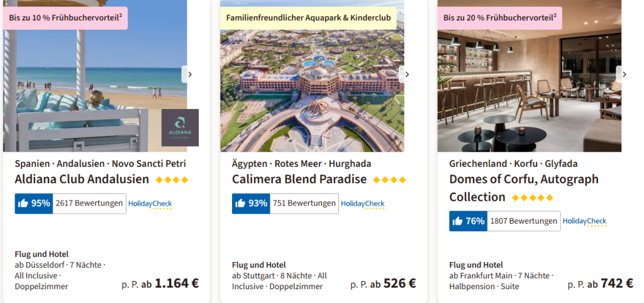This screenshot has width=644, height=303.
Task: Click the Aldiana logo on the beach photo
Action: tap(180, 127)
